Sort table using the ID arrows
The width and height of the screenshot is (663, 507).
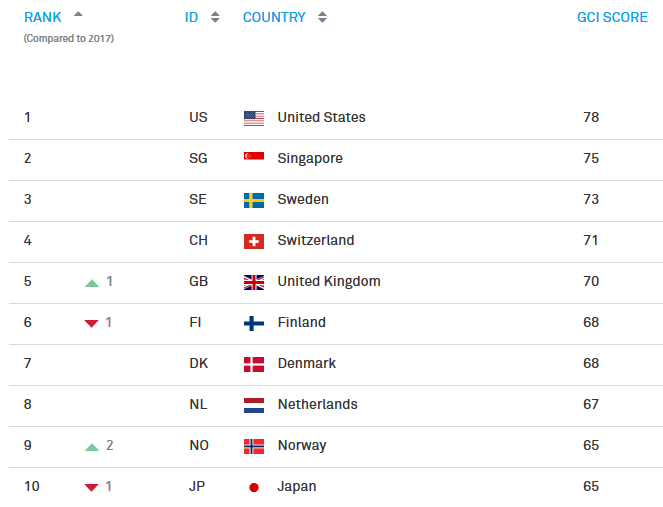(215, 17)
